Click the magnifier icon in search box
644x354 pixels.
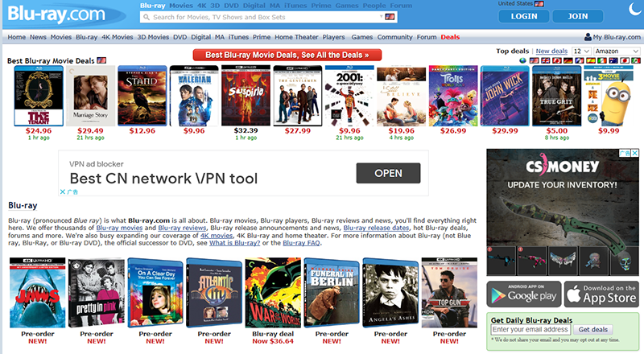(147, 17)
